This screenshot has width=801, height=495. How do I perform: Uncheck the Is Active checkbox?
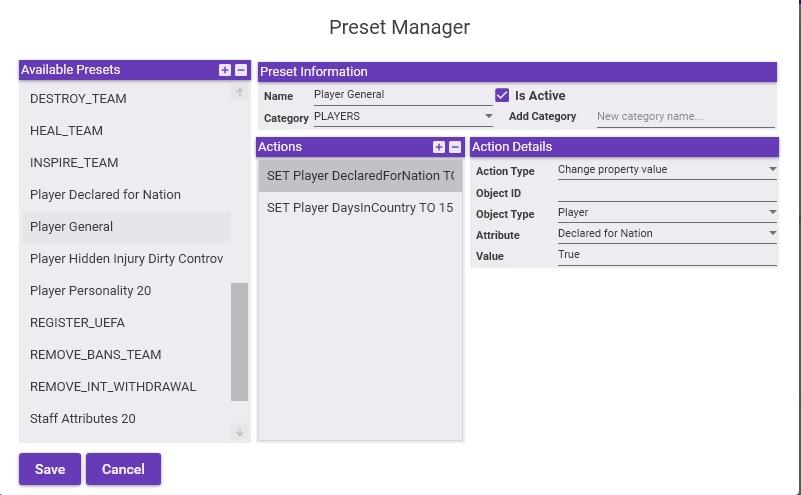point(502,95)
